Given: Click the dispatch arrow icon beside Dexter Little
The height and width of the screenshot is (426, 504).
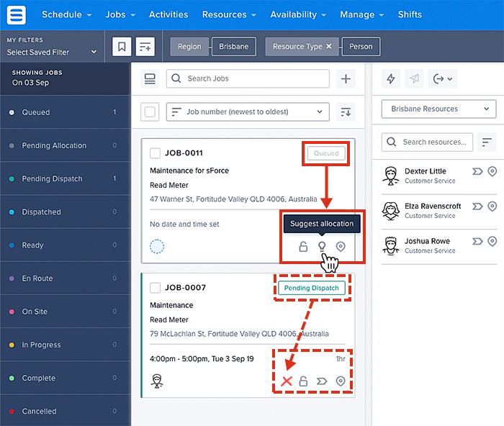Looking at the screenshot, I should pyautogui.click(x=476, y=171).
